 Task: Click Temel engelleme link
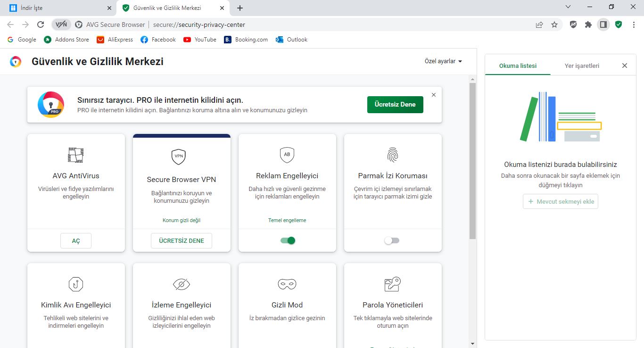(x=287, y=220)
